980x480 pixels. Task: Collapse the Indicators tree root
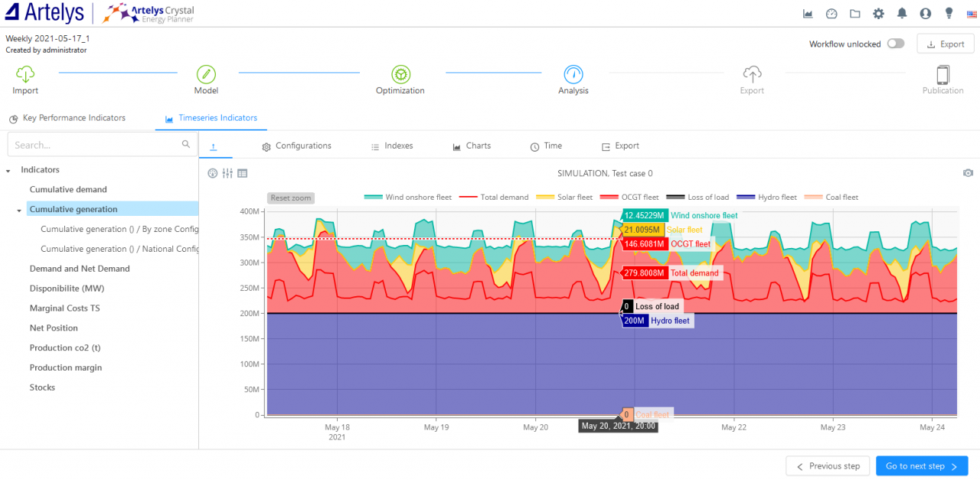click(x=8, y=171)
